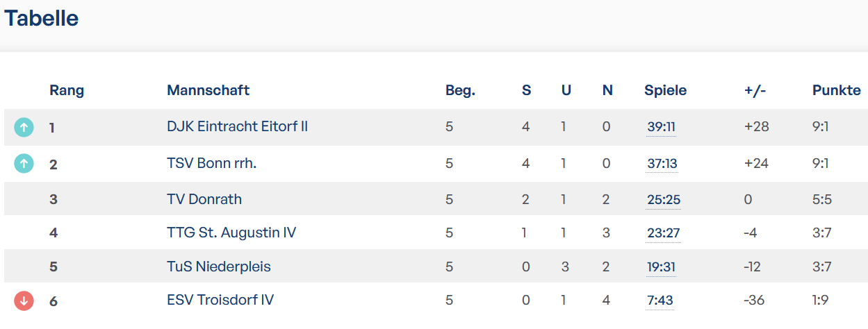Click the red relegation arrow beside rank 6
Screen dimensions: 868x329
point(24,301)
